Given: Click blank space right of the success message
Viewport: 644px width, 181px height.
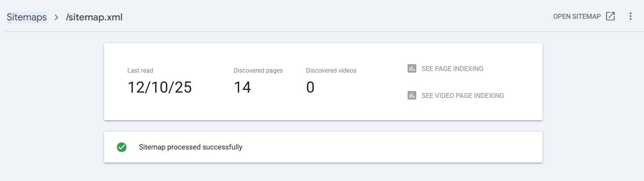Looking at the screenshot, I should click(x=384, y=147).
